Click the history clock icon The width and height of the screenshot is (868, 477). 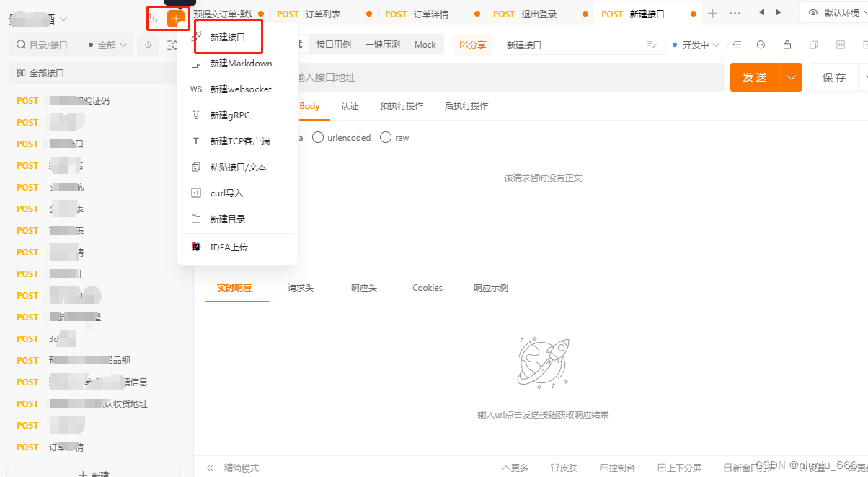761,45
